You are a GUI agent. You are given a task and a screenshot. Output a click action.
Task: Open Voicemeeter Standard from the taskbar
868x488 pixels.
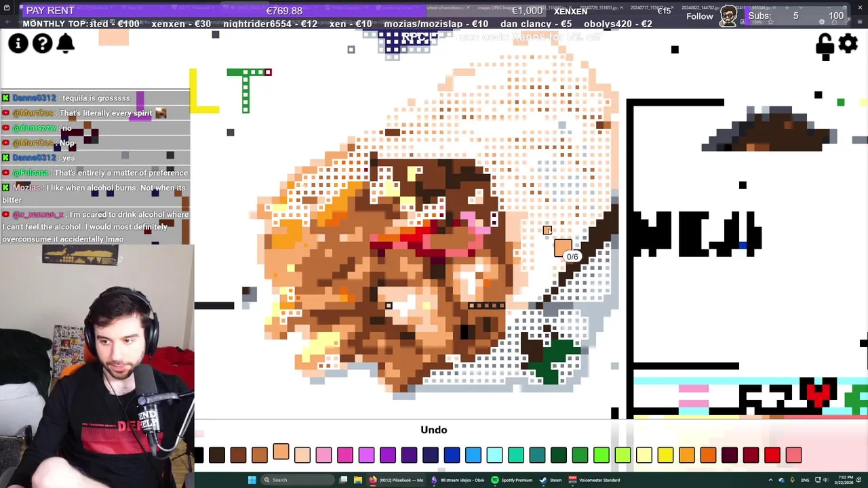594,480
